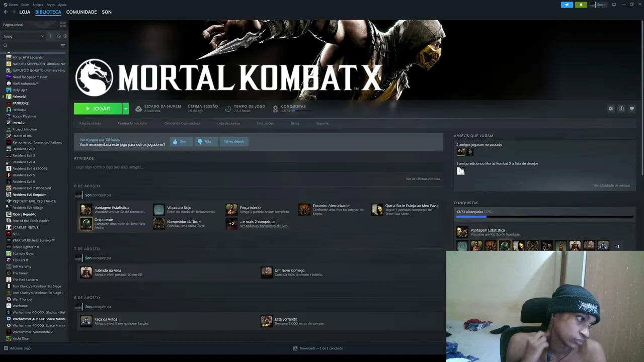Click the Add game plus icon
The height and width of the screenshot is (362, 644).
pyautogui.click(x=6, y=348)
